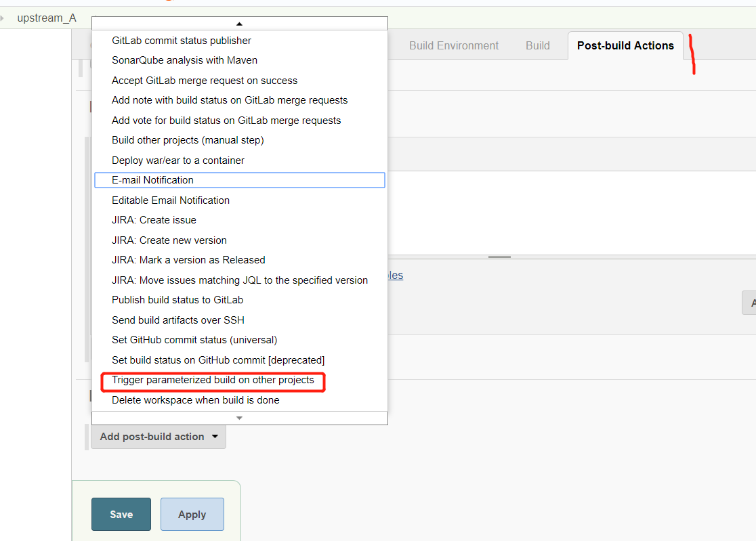Viewport: 756px width, 541px height.
Task: Choose SonarQube analysis with Maven
Action: click(x=184, y=60)
